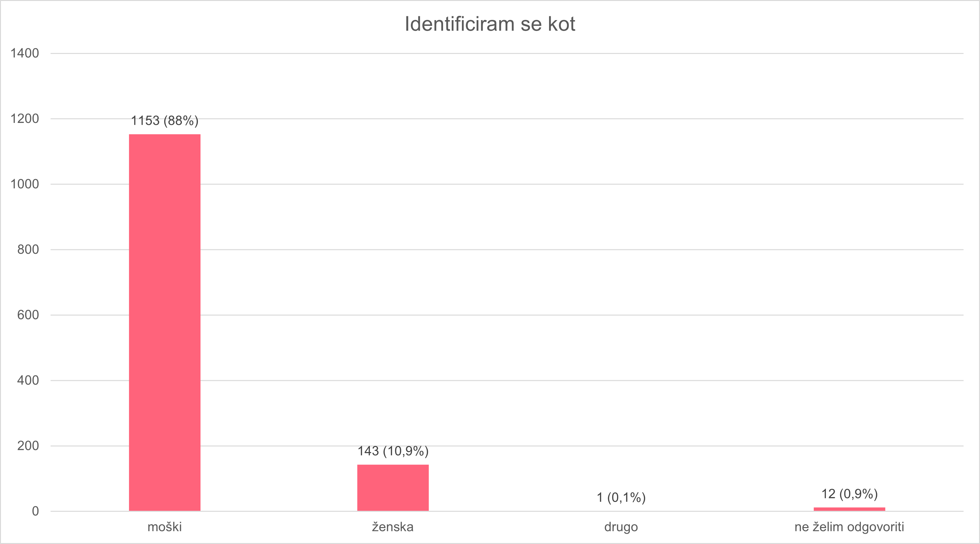Viewport: 980px width, 544px height.
Task: Click the 600 vertical axis tick label
Action: (x=28, y=315)
